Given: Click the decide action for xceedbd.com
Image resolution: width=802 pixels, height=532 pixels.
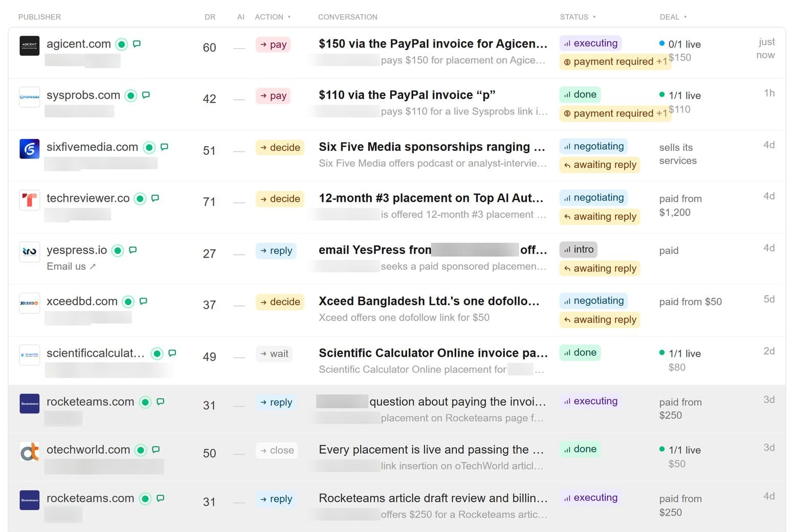Looking at the screenshot, I should point(280,302).
